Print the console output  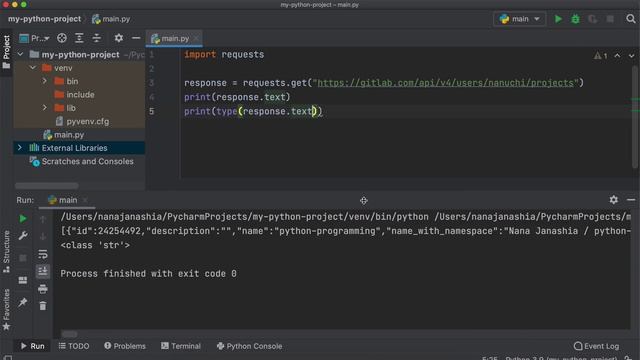(42, 289)
